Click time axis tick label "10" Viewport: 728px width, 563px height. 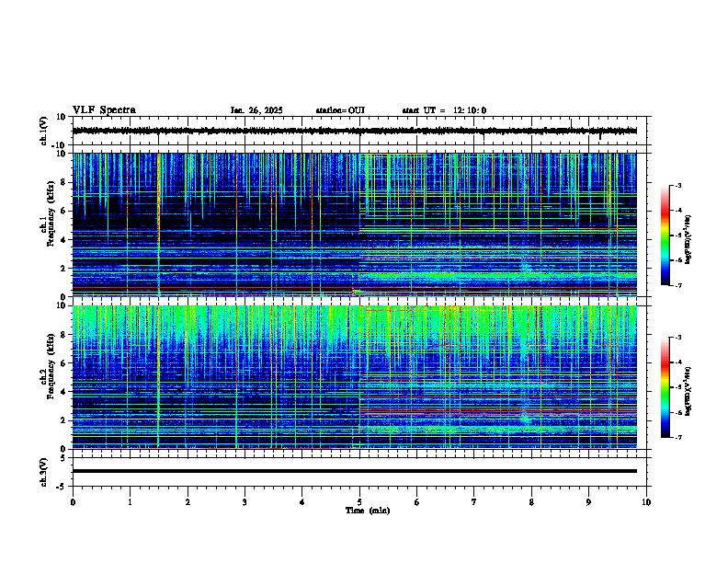coord(646,502)
